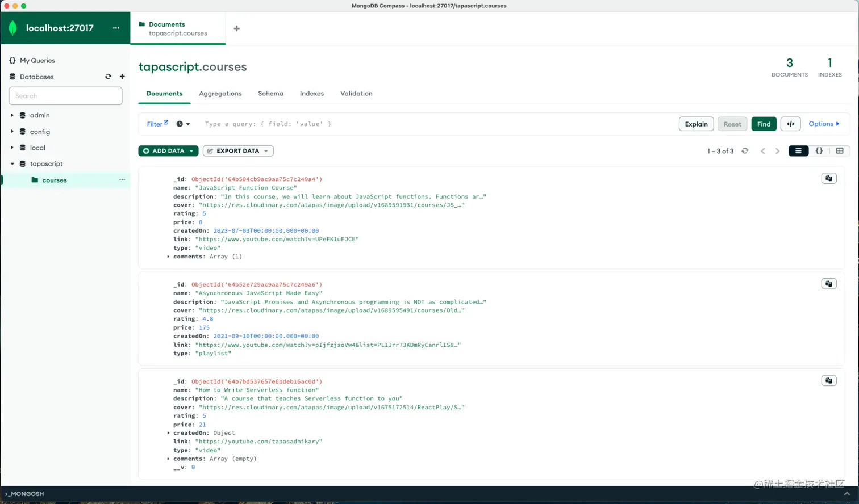Open the Filter help link icon
859x504 pixels.
tap(166, 122)
